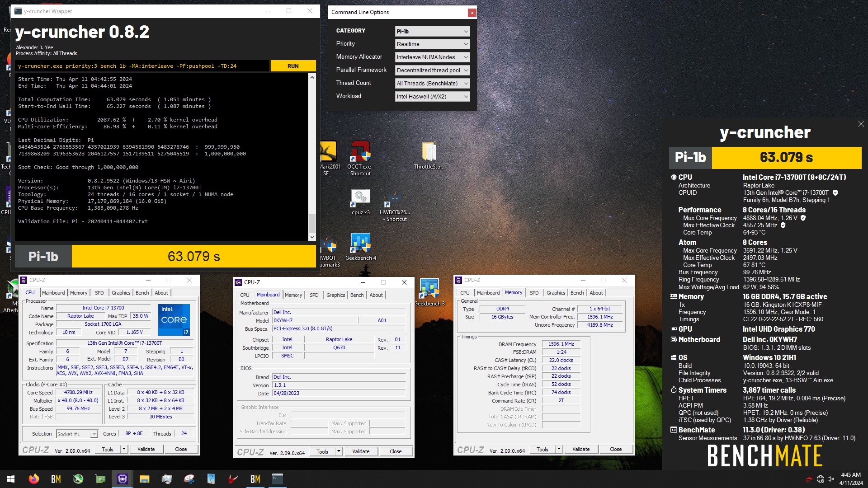868x488 pixels.
Task: Open SPD tab in middle CPU-Z window
Action: coord(314,295)
